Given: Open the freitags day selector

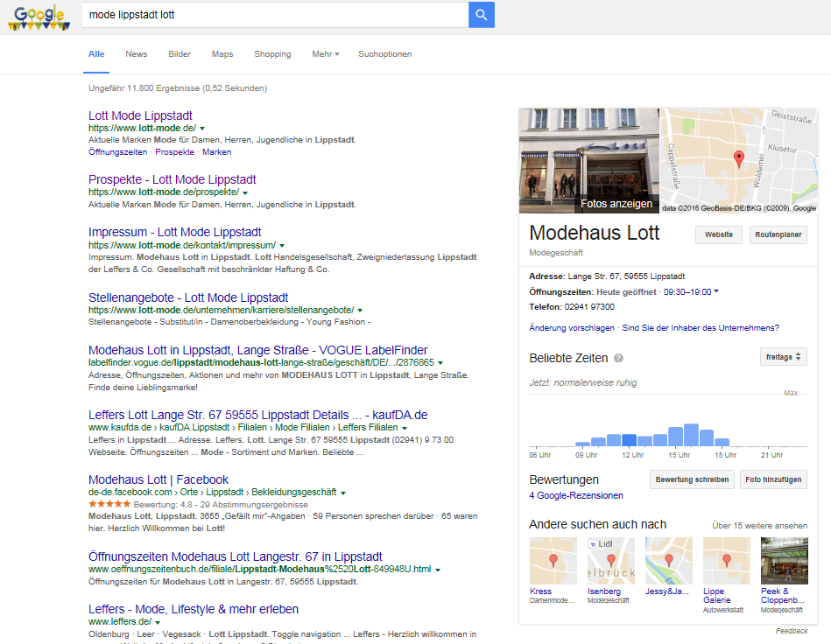Looking at the screenshot, I should (784, 357).
